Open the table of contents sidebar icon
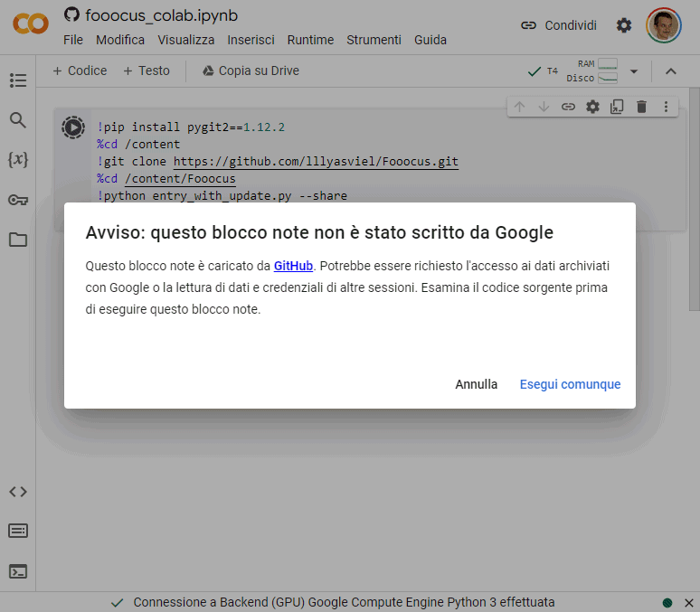Viewport: 700px width, 612px height. click(x=18, y=80)
